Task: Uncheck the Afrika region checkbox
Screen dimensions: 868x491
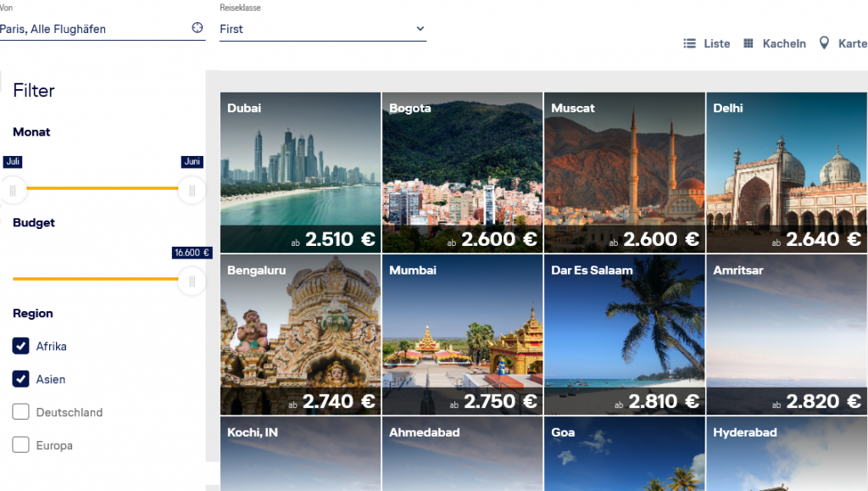Action: tap(20, 346)
